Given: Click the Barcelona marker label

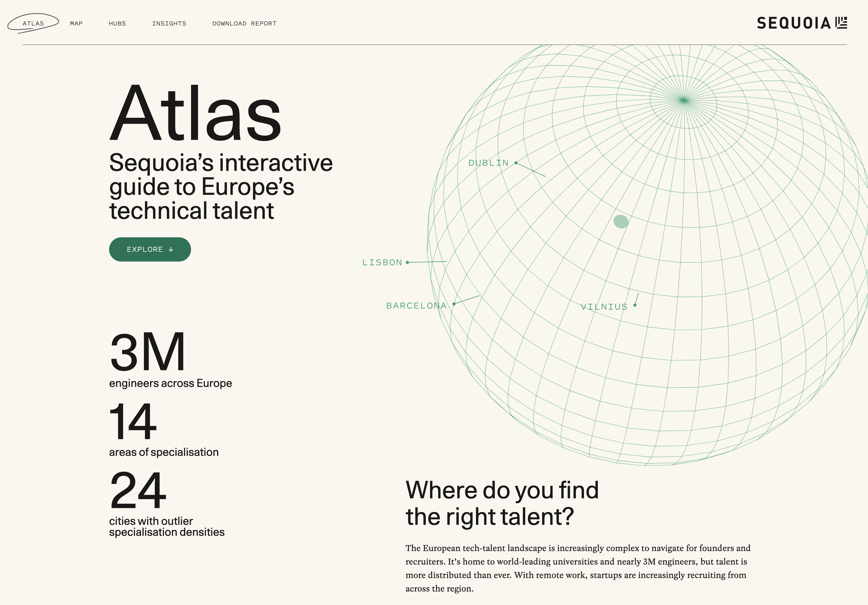Looking at the screenshot, I should click(416, 305).
